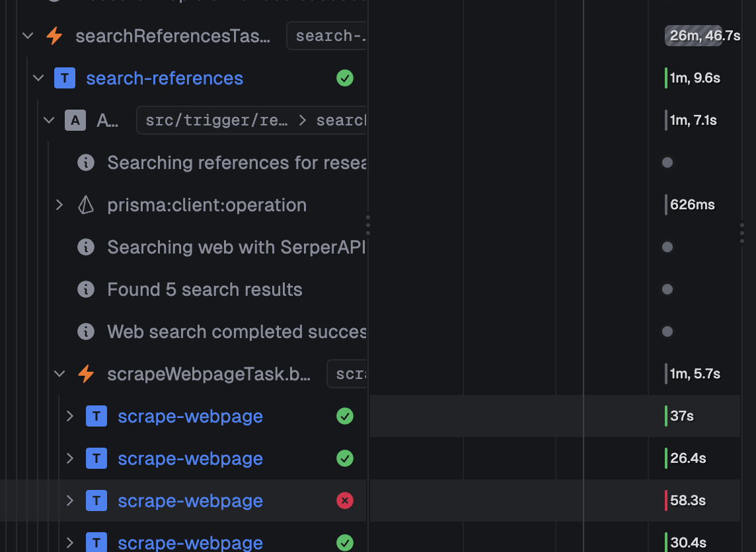
Task: Click T icon of 30.4s scrape-webpage
Action: click(96, 542)
